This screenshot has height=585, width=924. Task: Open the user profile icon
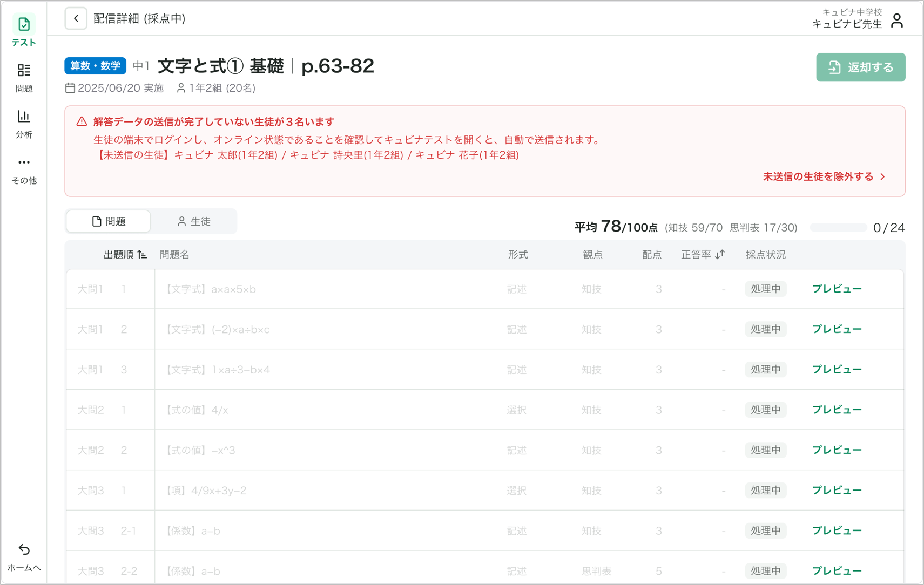point(897,21)
